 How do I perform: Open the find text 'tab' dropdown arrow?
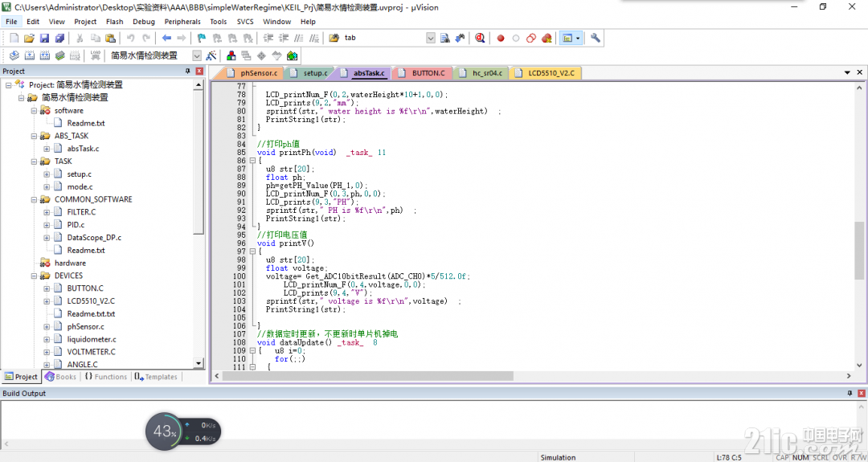431,38
